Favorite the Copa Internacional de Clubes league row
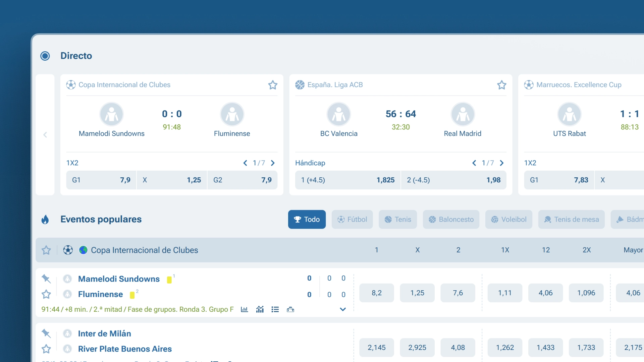 [46, 250]
